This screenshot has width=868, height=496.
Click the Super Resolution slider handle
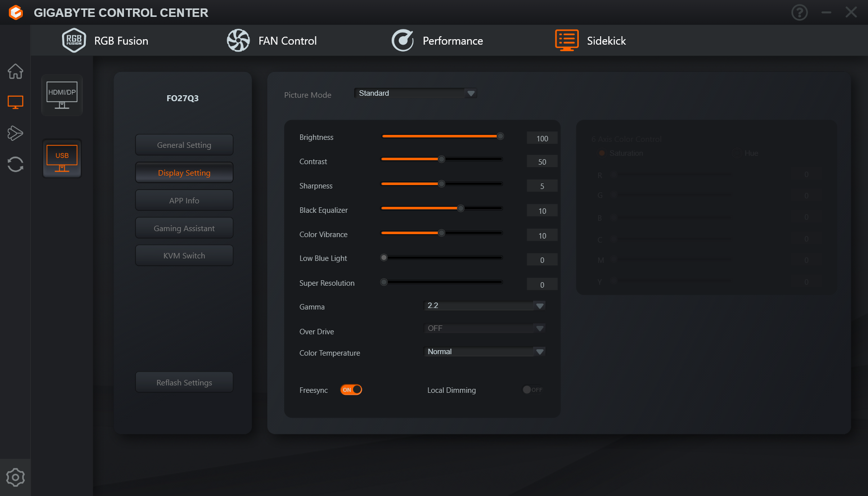point(384,282)
